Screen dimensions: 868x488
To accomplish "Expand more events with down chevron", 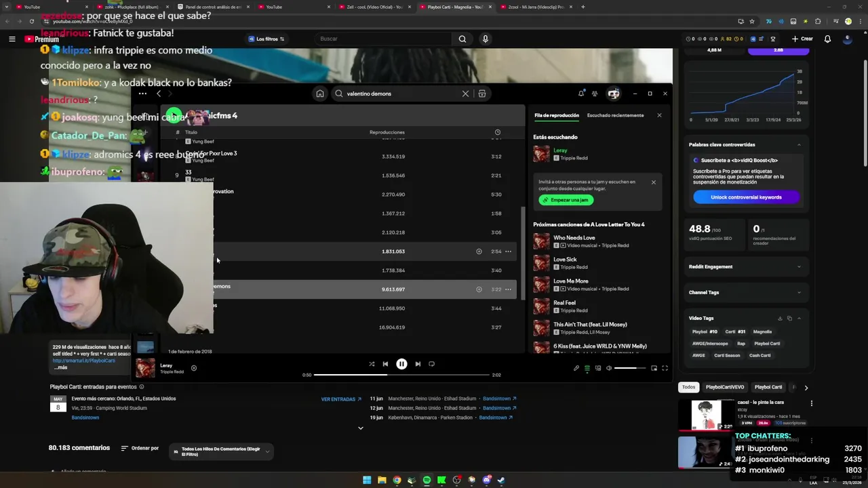I will tap(361, 428).
